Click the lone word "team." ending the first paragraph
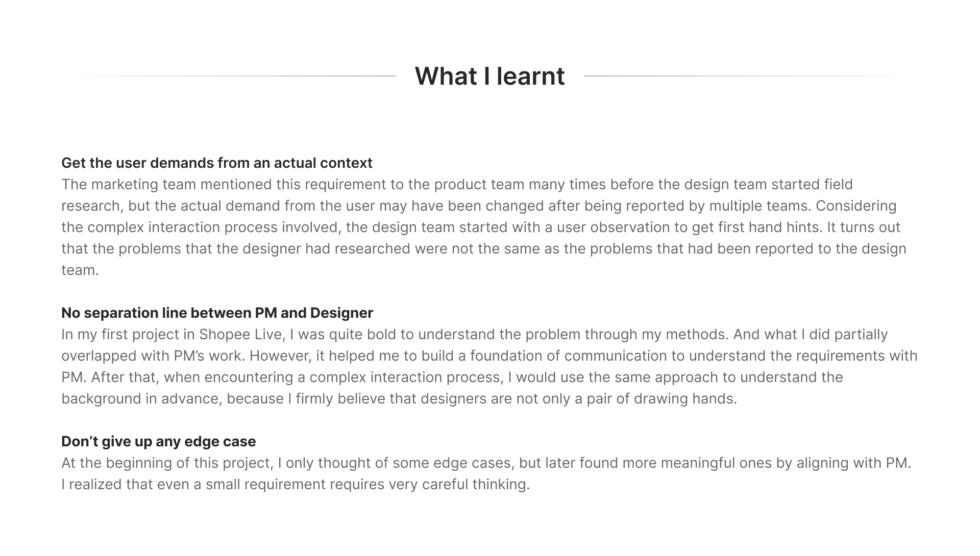 [80, 270]
